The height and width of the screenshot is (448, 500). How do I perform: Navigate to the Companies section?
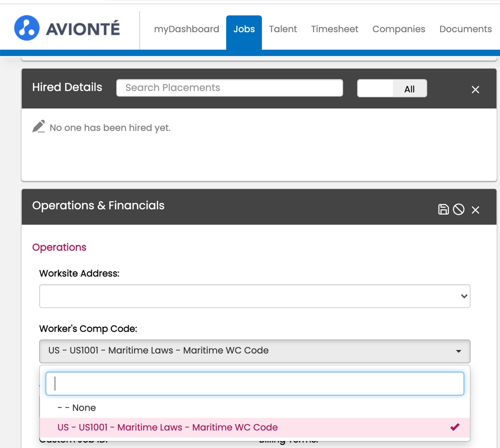[399, 29]
